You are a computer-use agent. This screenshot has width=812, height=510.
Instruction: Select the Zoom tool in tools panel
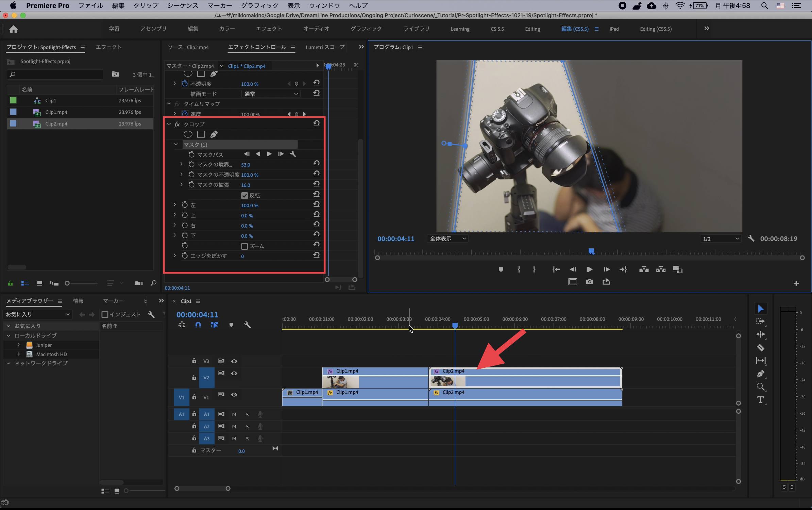pyautogui.click(x=761, y=387)
